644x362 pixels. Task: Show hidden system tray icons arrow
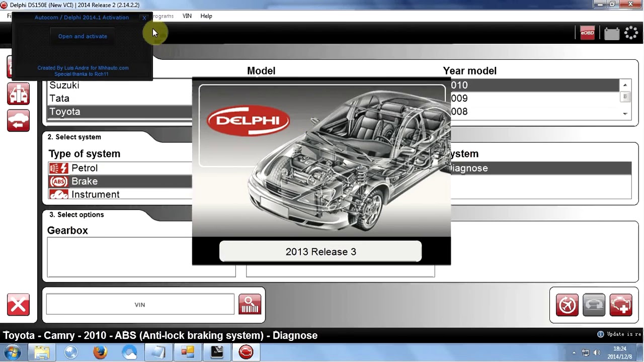pyautogui.click(x=574, y=353)
